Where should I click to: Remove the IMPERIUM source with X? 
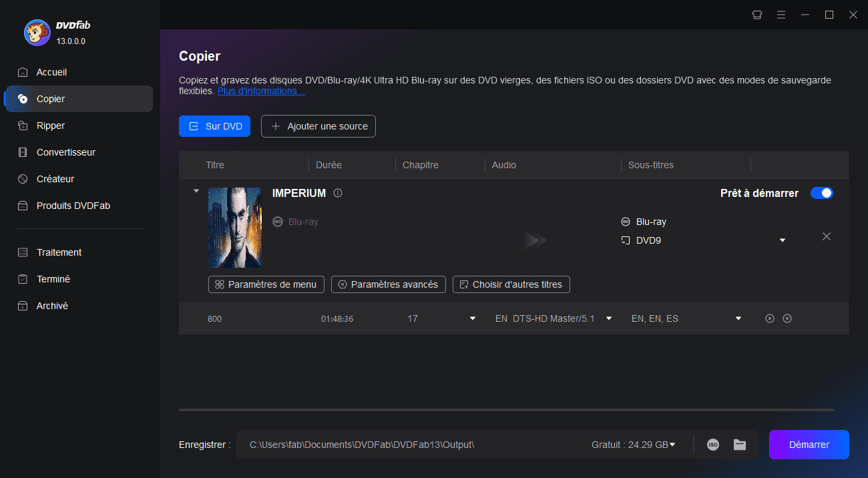click(827, 236)
